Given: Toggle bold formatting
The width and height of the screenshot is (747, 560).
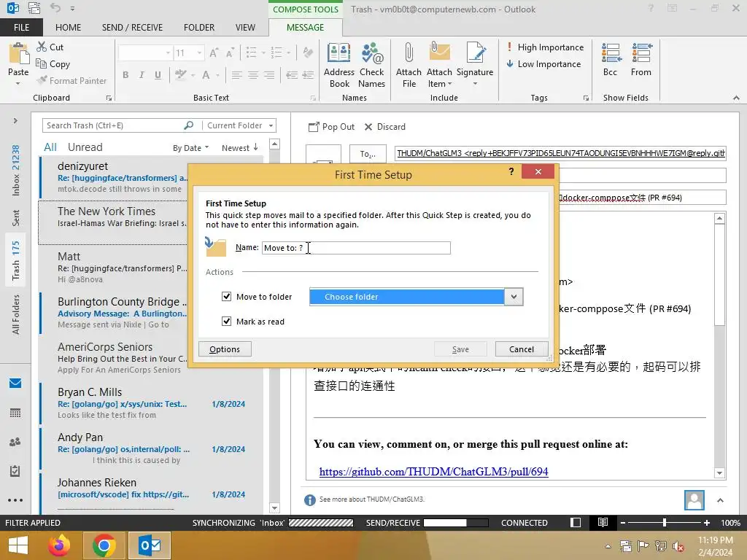Looking at the screenshot, I should pyautogui.click(x=125, y=75).
